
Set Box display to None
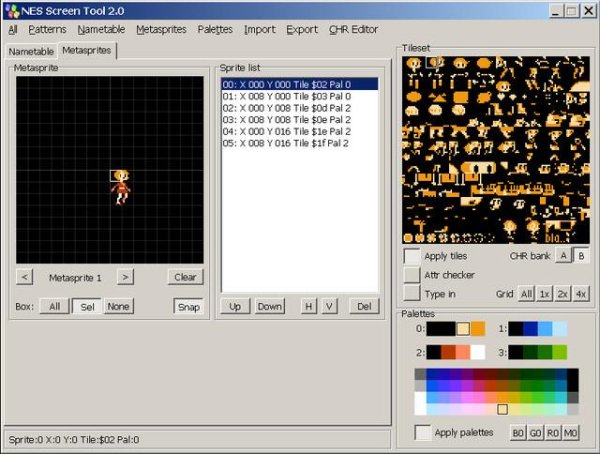pos(118,306)
